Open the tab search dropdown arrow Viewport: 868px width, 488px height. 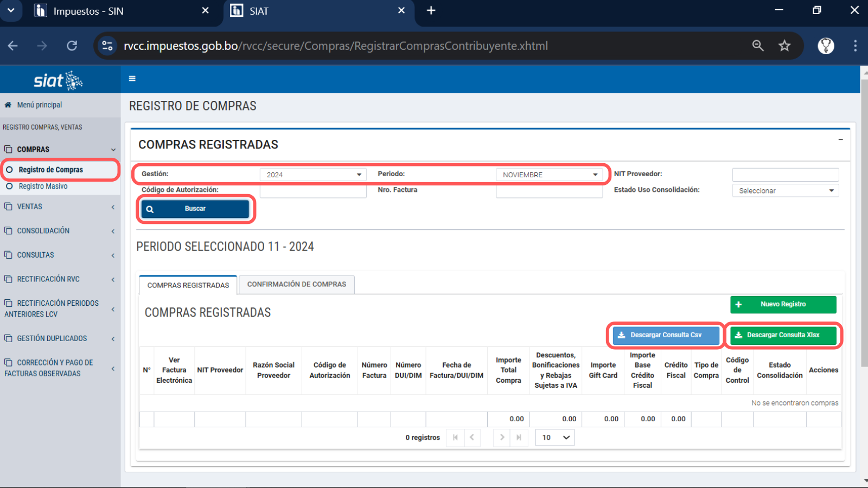(10, 10)
